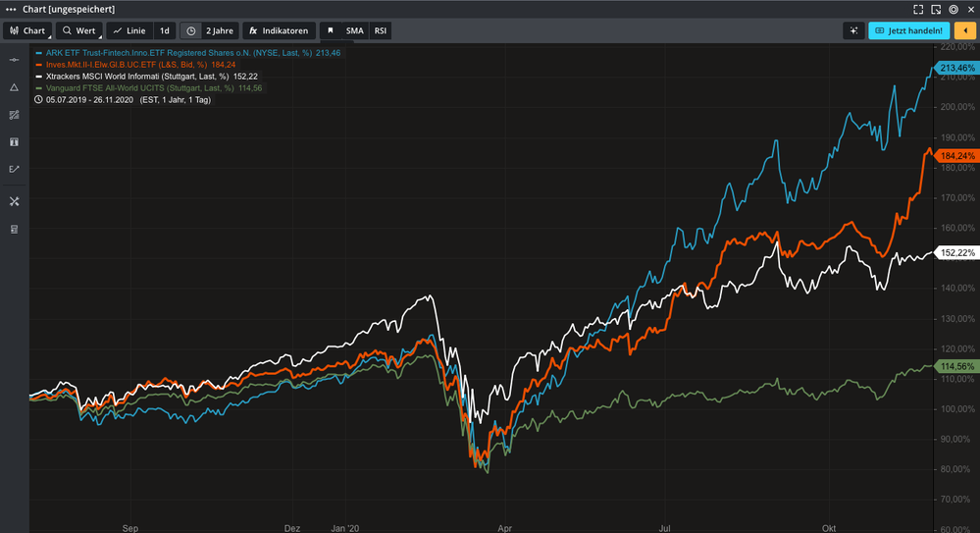Select the horizontal line tool in sidebar
980x533 pixels.
click(x=14, y=60)
